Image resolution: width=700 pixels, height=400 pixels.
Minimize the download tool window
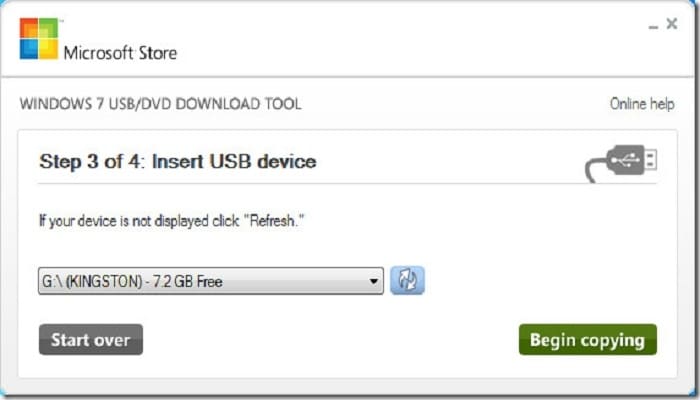coord(653,26)
